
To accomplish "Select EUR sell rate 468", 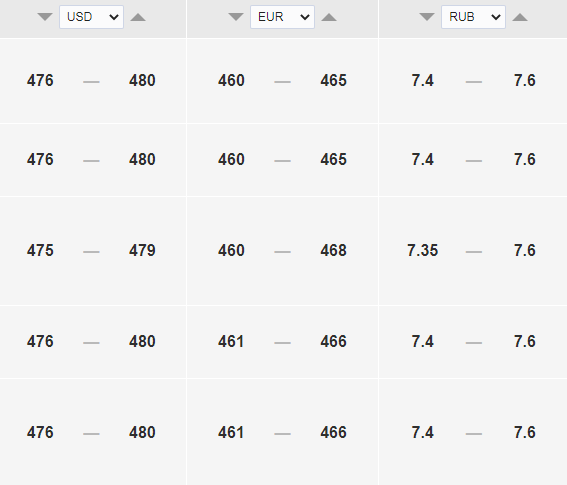I will click(x=333, y=250).
